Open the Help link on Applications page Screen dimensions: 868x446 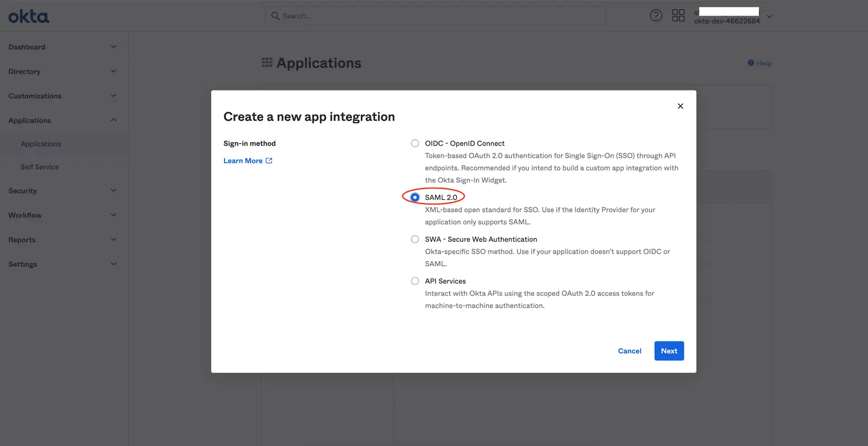point(759,63)
